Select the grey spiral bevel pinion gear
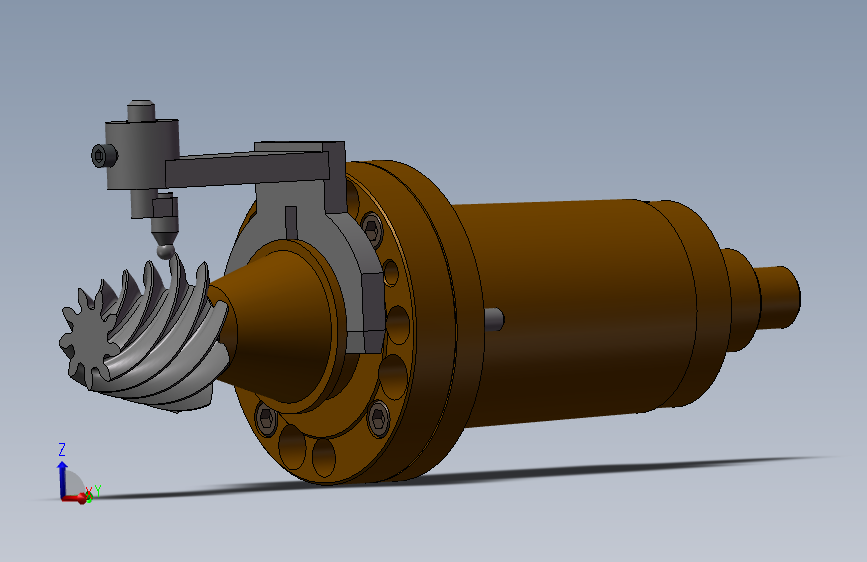Screen dimensions: 867x562 (144, 337)
